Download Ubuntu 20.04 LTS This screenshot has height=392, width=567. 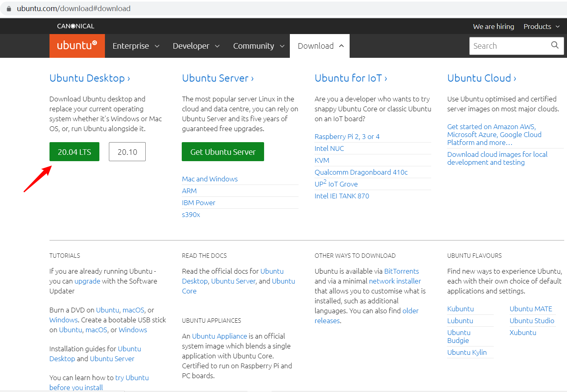74,152
